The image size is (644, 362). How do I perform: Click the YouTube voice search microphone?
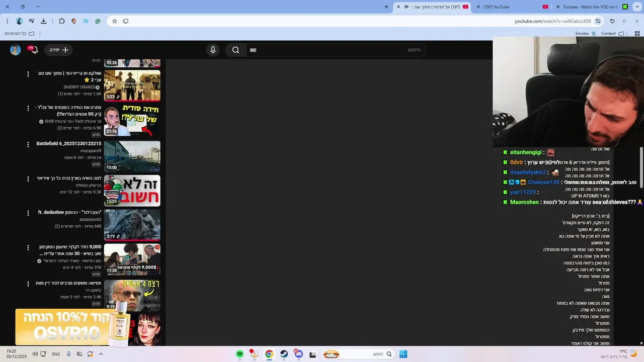pos(213,50)
